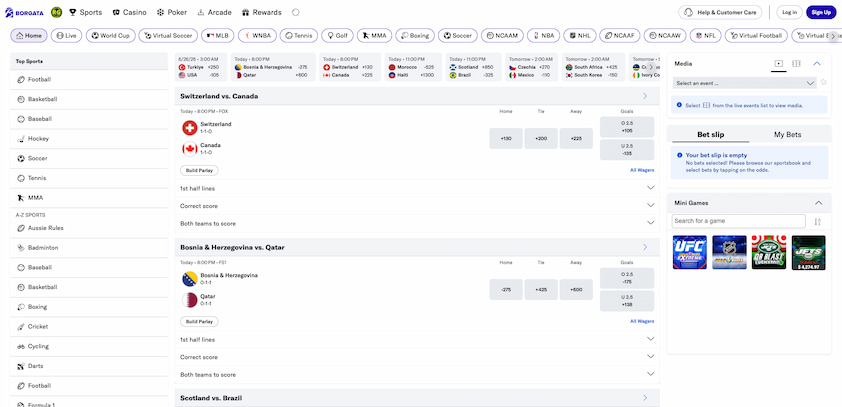Open All Wagers for Switzerland vs. Canada
This screenshot has width=842, height=407.
pos(642,170)
